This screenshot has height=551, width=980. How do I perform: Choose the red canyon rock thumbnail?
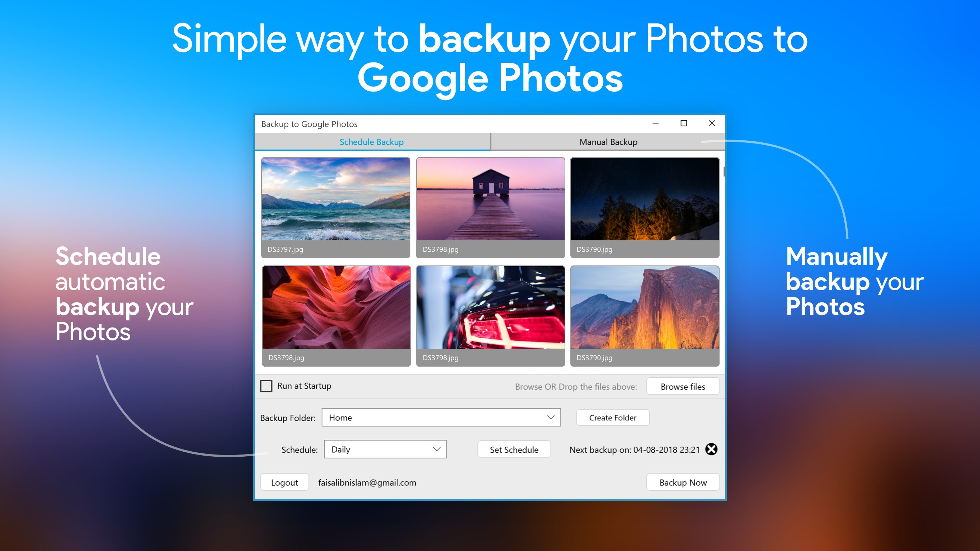(x=336, y=307)
